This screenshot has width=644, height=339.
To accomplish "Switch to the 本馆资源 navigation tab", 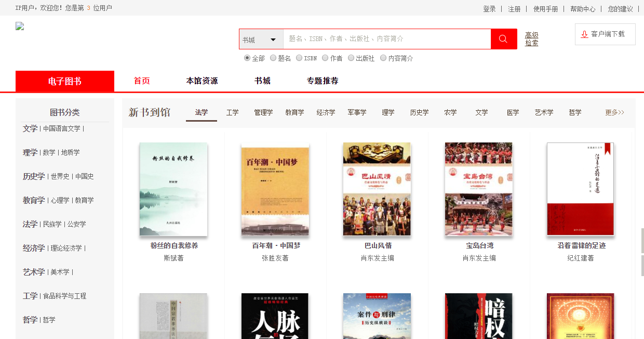I will click(x=202, y=81).
